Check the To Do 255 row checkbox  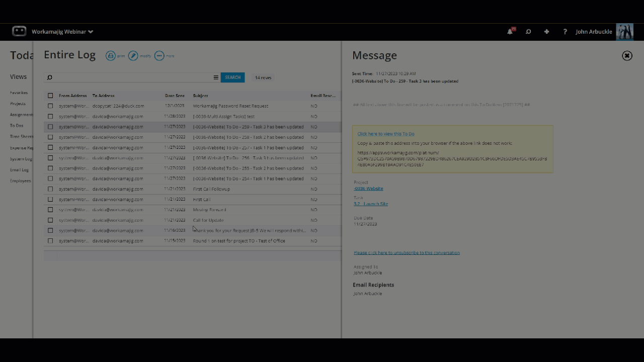(x=50, y=168)
